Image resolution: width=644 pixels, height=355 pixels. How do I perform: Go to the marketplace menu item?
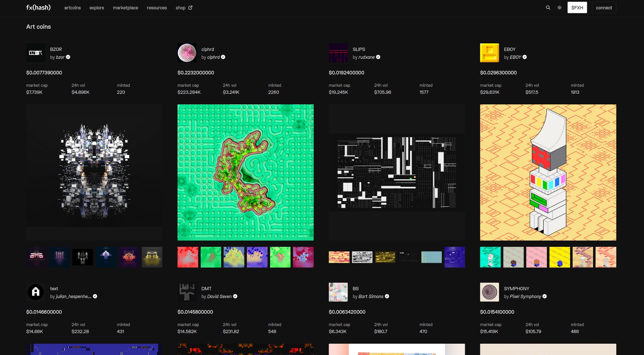tap(125, 8)
